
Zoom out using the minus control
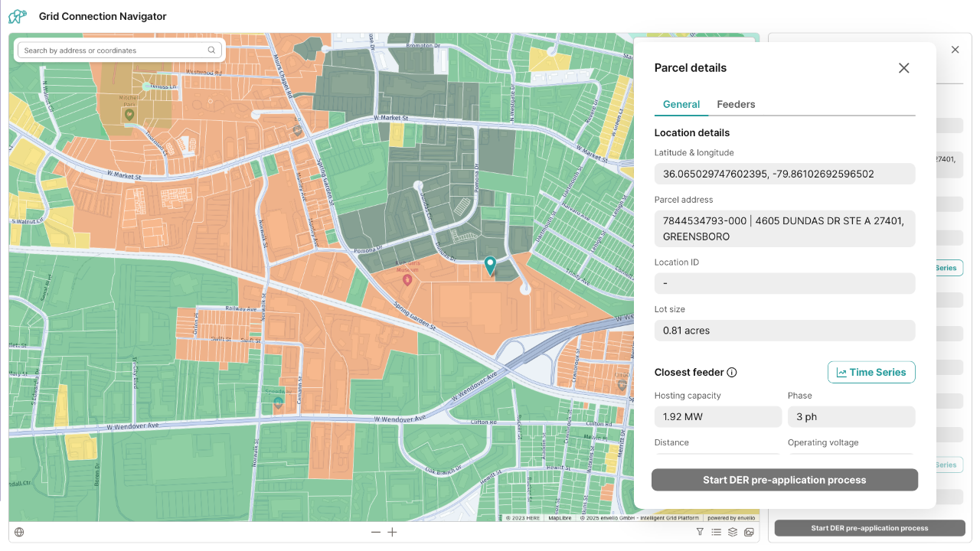[375, 531]
